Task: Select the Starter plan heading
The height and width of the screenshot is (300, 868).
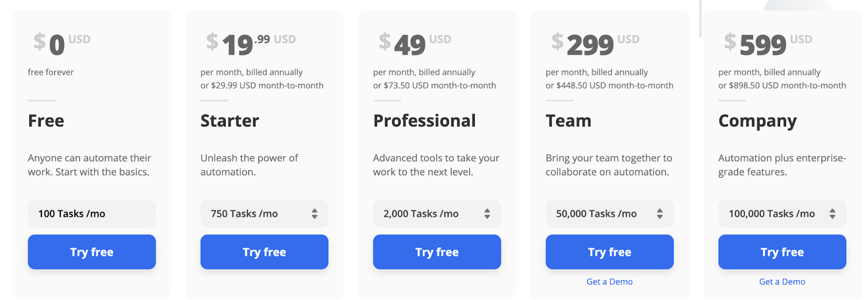Action: point(229,120)
